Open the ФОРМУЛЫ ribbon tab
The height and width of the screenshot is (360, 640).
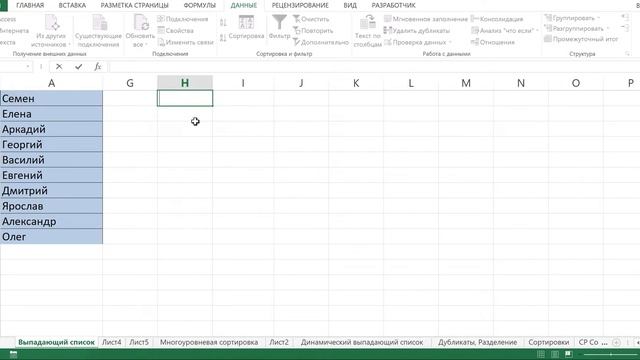(x=200, y=5)
